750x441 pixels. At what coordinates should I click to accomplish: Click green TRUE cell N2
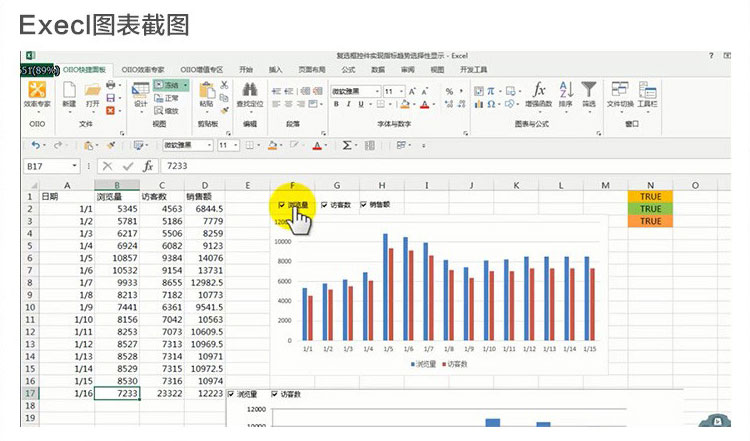click(x=650, y=209)
